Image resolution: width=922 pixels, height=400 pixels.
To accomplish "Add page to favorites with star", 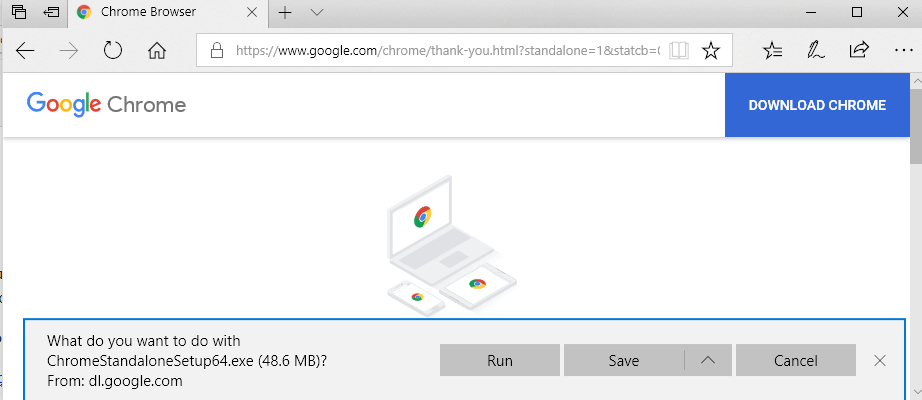I will tap(711, 51).
